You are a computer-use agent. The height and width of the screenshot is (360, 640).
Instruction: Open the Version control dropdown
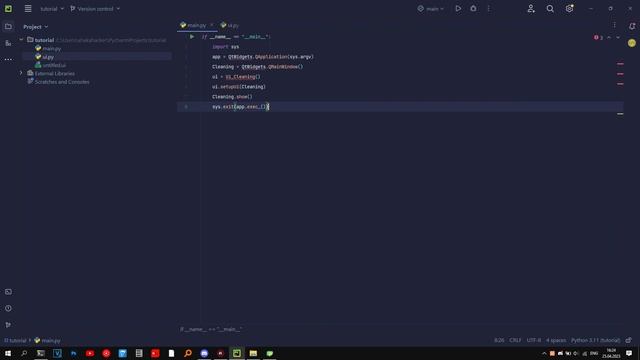point(95,9)
